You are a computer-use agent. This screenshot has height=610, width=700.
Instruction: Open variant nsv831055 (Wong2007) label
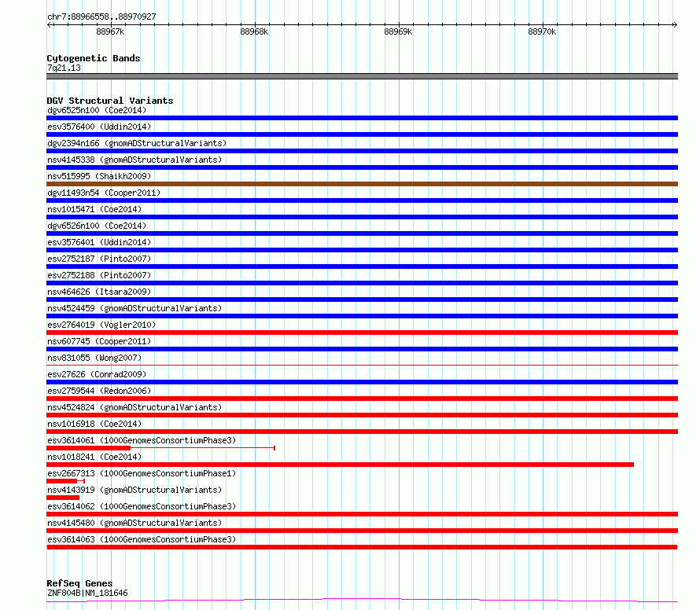pyautogui.click(x=94, y=358)
